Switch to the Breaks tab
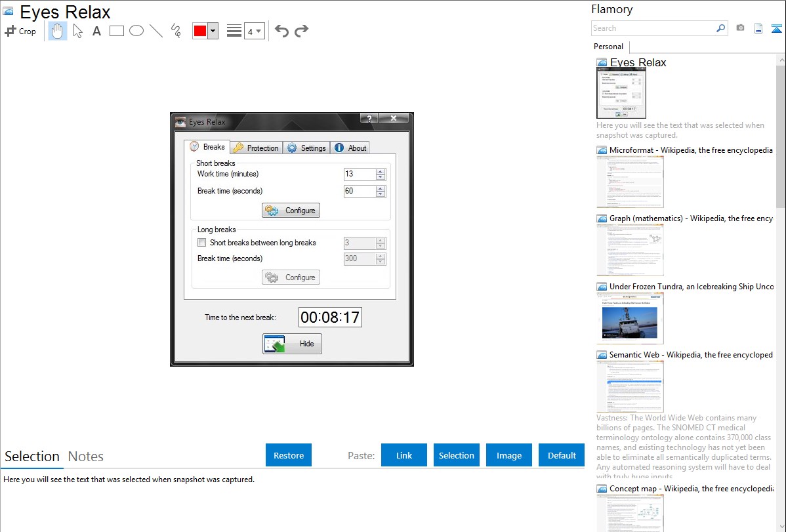This screenshot has width=786, height=532. tap(207, 147)
